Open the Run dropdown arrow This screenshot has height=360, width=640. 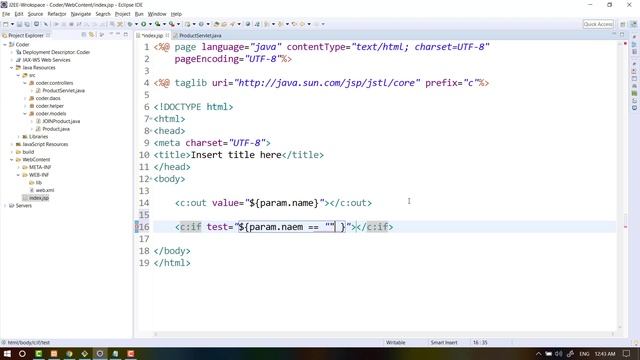150,24
